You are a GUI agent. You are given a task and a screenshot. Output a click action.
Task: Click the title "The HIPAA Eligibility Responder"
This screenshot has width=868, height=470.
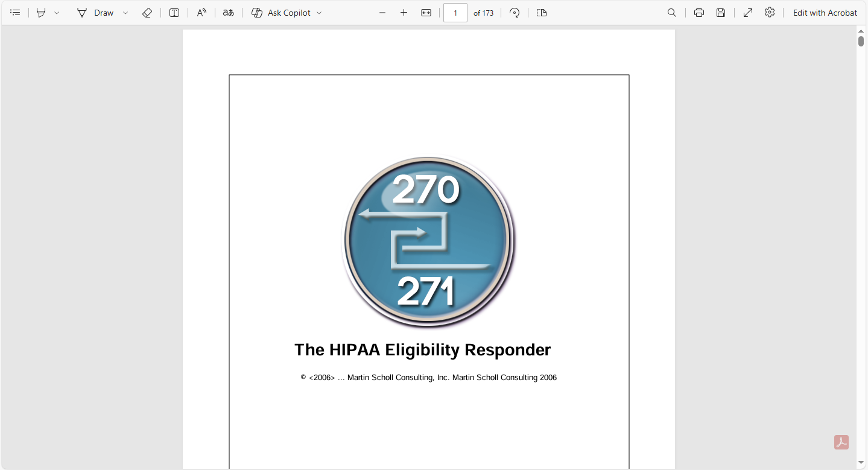click(x=422, y=350)
